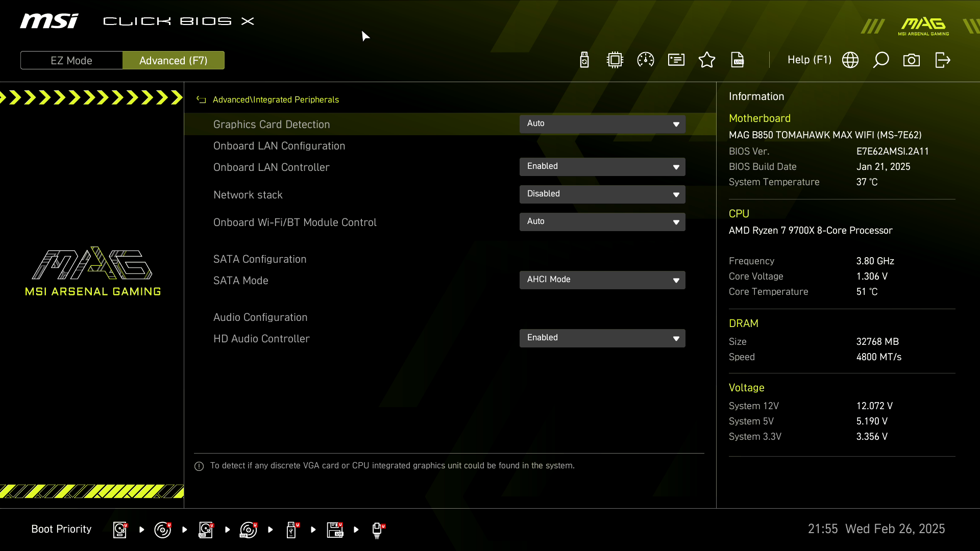Click the Core Temperature 51 °C value
The image size is (980, 551).
867,292
